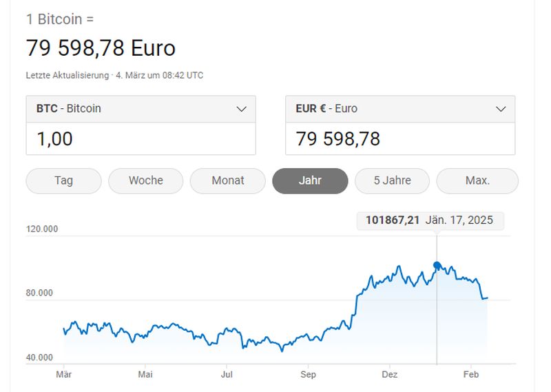Viewport: 551px width, 392px height.
Task: Click the Euro amount field showing 79 598,78
Action: [x=400, y=139]
